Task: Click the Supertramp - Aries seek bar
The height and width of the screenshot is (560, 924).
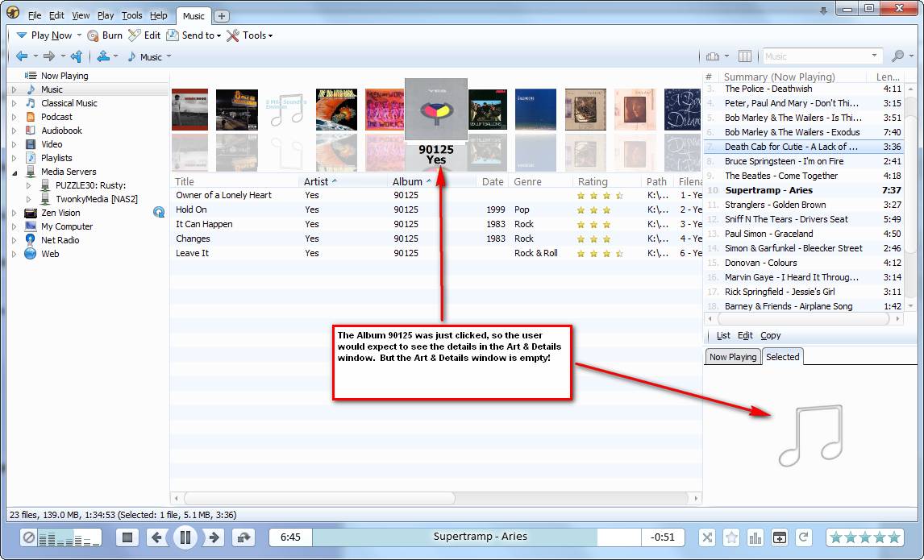Action: (x=480, y=537)
